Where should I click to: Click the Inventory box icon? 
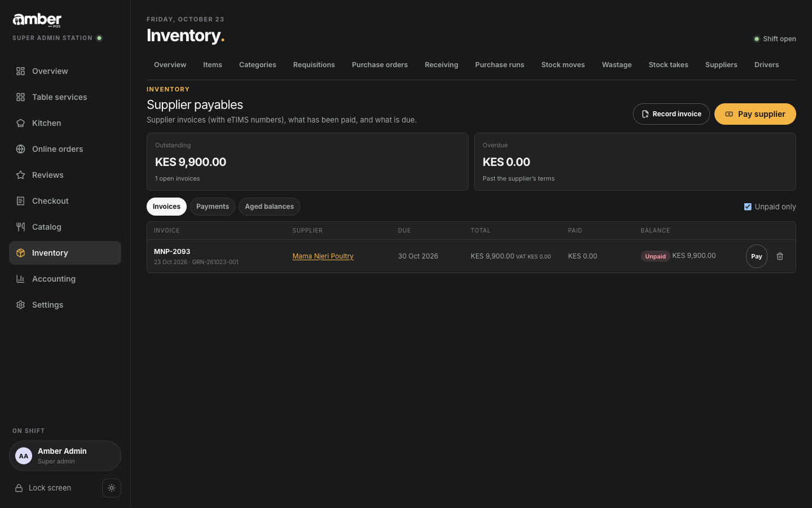(20, 253)
